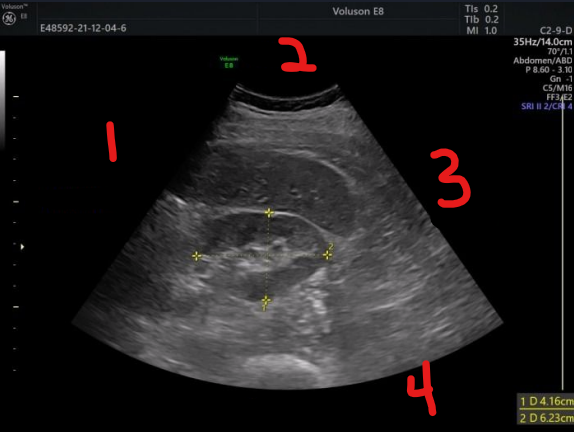Image resolution: width=574 pixels, height=432 pixels.
Task: Click the P 8.60 - 3.10 parameter
Action: (549, 70)
